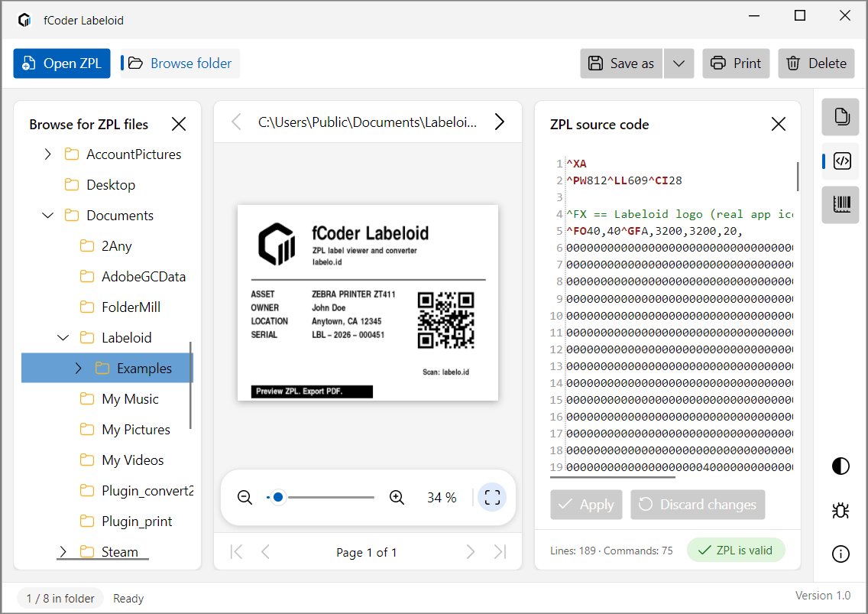Click the 1 / 8 in folder counter
Viewport: 868px width, 614px height.
click(x=60, y=599)
